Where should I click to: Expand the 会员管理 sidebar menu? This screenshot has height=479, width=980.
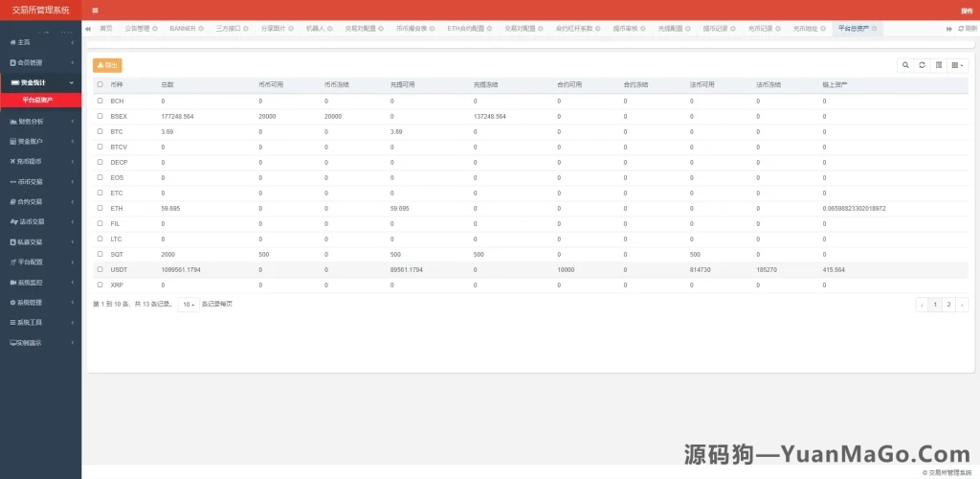pyautogui.click(x=40, y=62)
